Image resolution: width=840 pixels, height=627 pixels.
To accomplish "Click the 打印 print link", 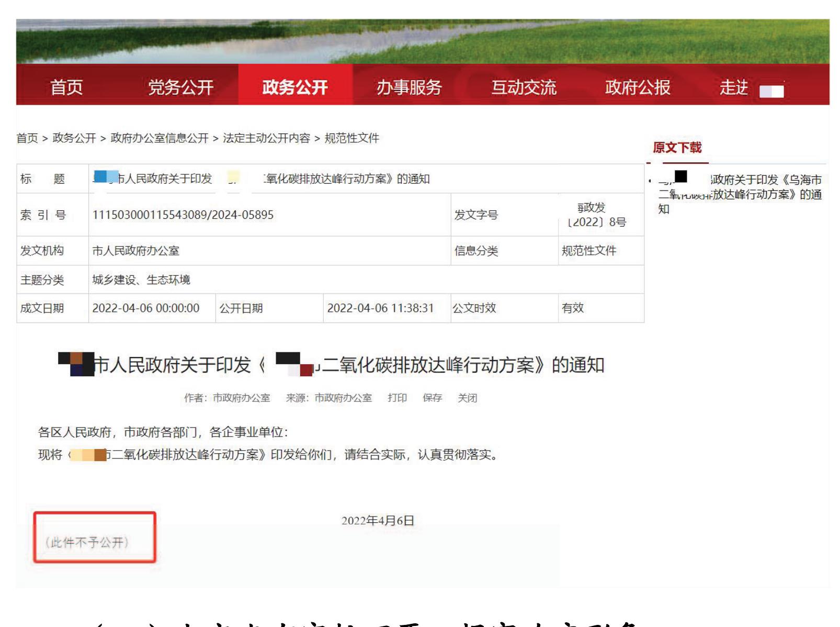I will (x=398, y=398).
